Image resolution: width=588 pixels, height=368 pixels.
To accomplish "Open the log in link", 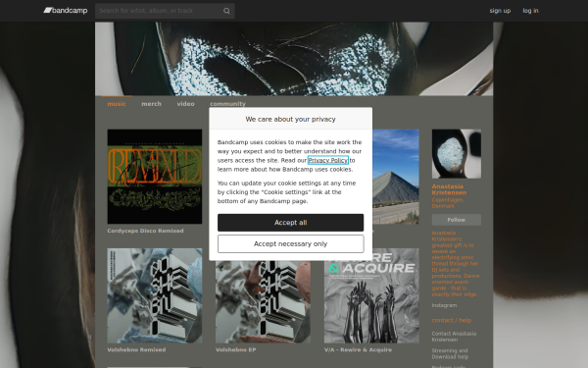I will tap(530, 11).
